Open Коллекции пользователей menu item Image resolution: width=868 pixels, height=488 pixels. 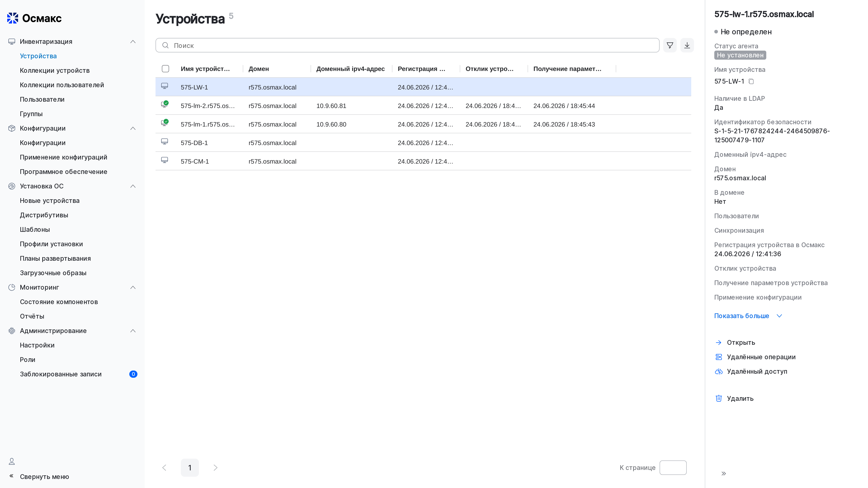pyautogui.click(x=62, y=85)
